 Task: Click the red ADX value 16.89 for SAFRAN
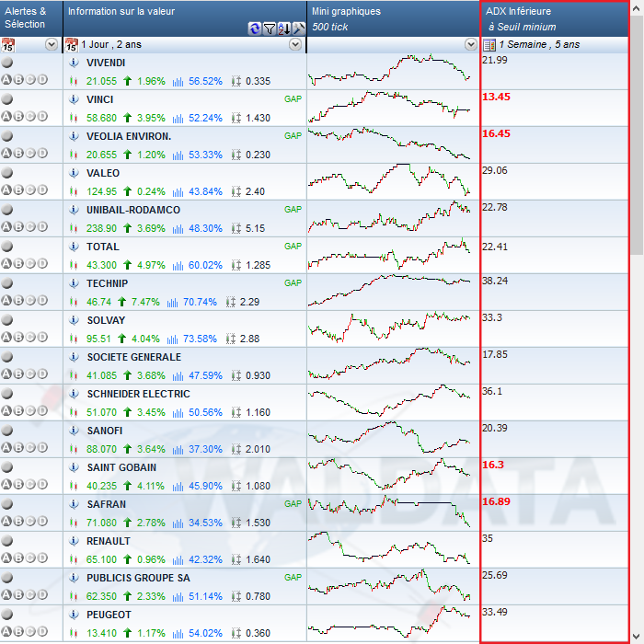(x=496, y=501)
